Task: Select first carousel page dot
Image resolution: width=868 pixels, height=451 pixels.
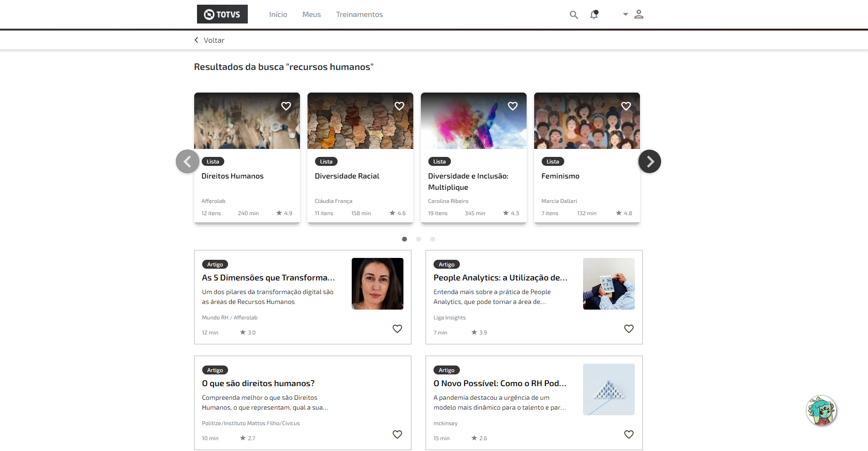Action: coord(404,239)
